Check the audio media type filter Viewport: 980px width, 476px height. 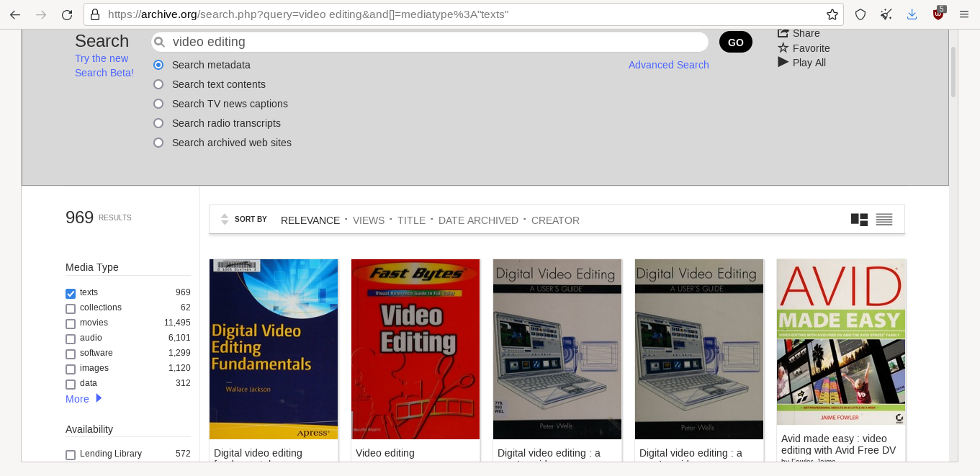click(71, 338)
